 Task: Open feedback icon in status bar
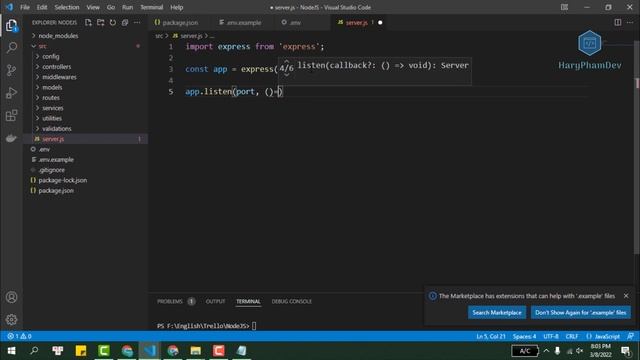[630, 336]
